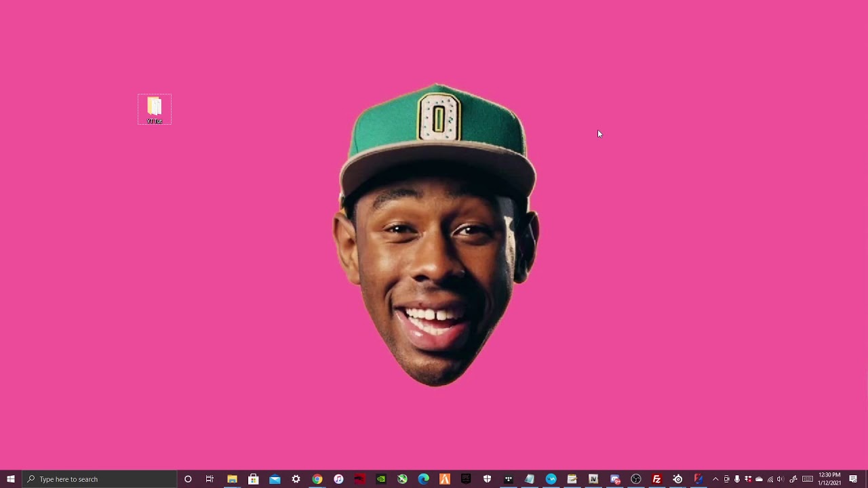The width and height of the screenshot is (868, 488).
Task: Click the 'Type here to search' box
Action: pyautogui.click(x=102, y=479)
